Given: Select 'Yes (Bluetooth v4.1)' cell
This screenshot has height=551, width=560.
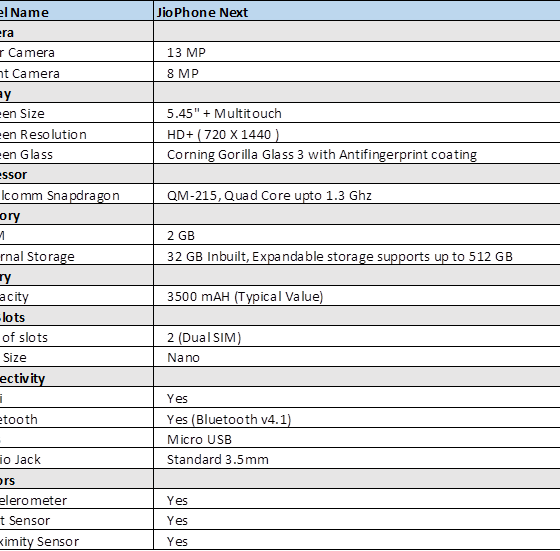Looking at the screenshot, I should (229, 419).
